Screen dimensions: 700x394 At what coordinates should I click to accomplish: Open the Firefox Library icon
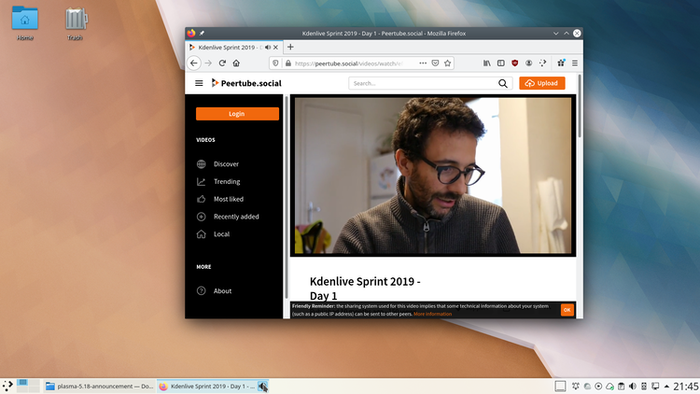coord(487,63)
